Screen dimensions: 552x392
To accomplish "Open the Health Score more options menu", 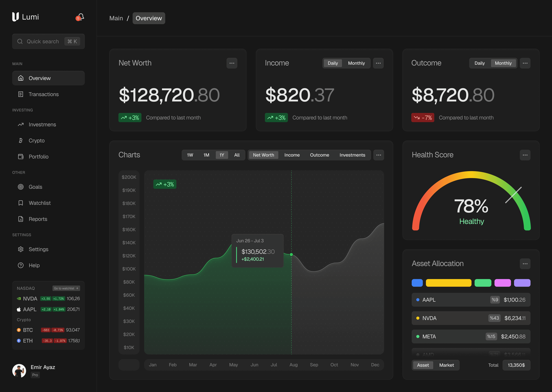I will [x=525, y=155].
